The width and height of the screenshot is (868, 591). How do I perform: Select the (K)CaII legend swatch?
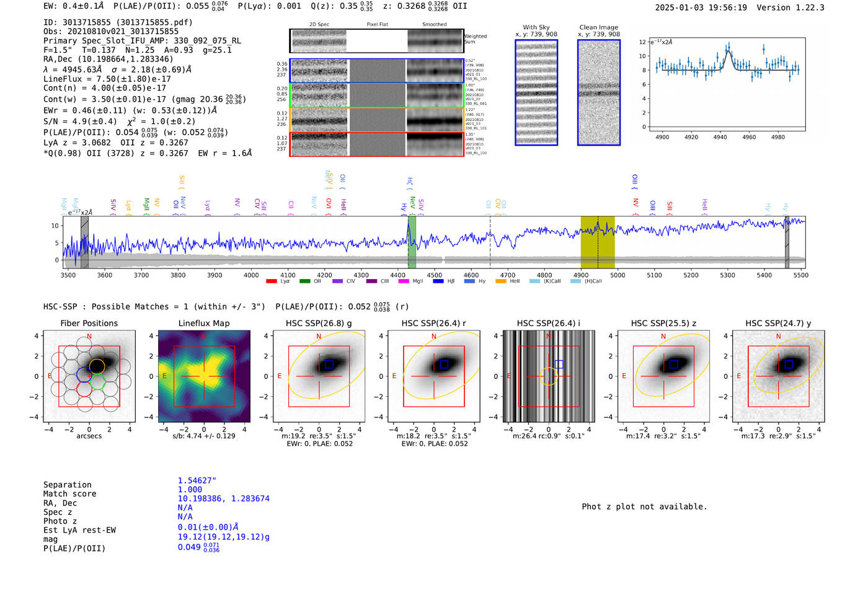tap(534, 281)
